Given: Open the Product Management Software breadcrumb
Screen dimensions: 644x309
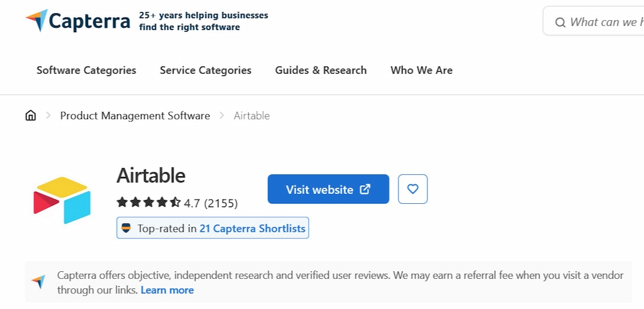Looking at the screenshot, I should 135,116.
